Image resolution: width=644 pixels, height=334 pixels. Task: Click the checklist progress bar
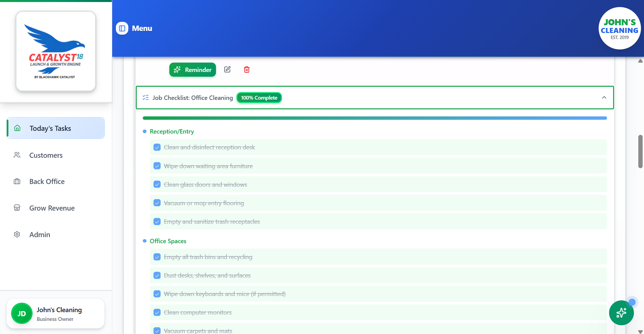375,118
